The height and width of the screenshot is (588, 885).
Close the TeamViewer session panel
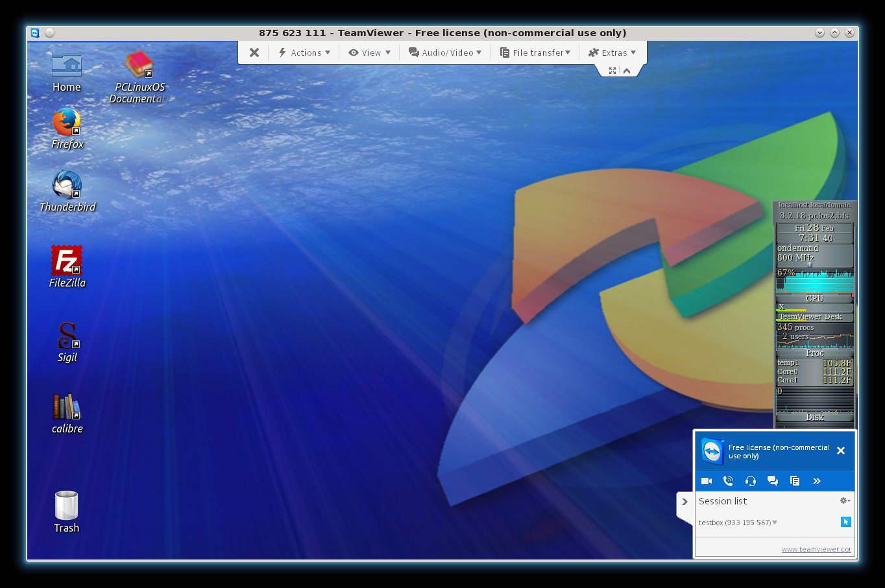coord(841,451)
